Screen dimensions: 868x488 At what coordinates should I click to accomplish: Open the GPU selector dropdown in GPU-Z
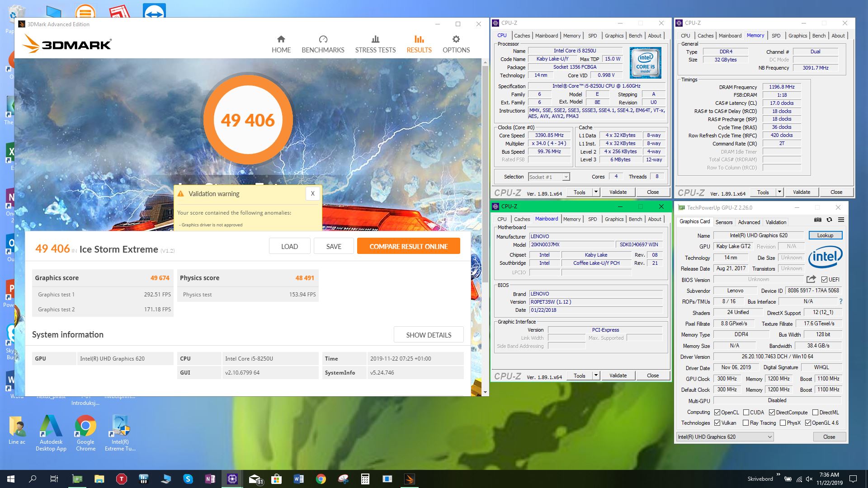725,437
